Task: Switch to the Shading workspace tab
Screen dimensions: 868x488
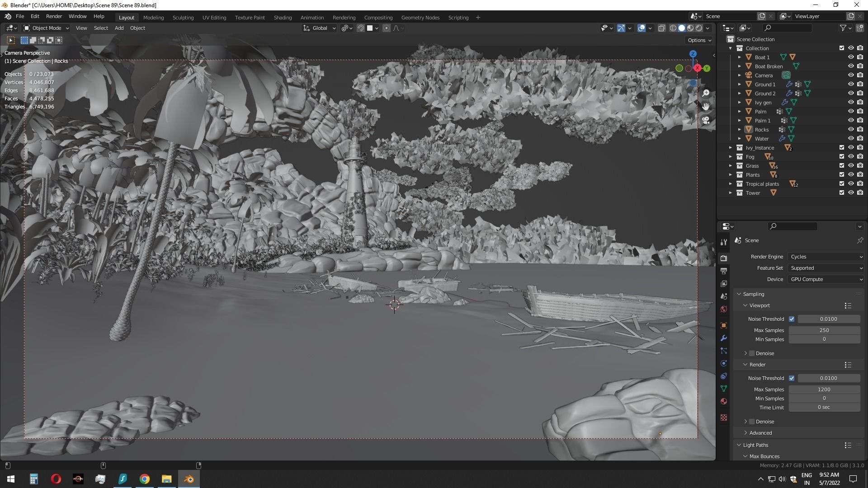Action: point(283,18)
